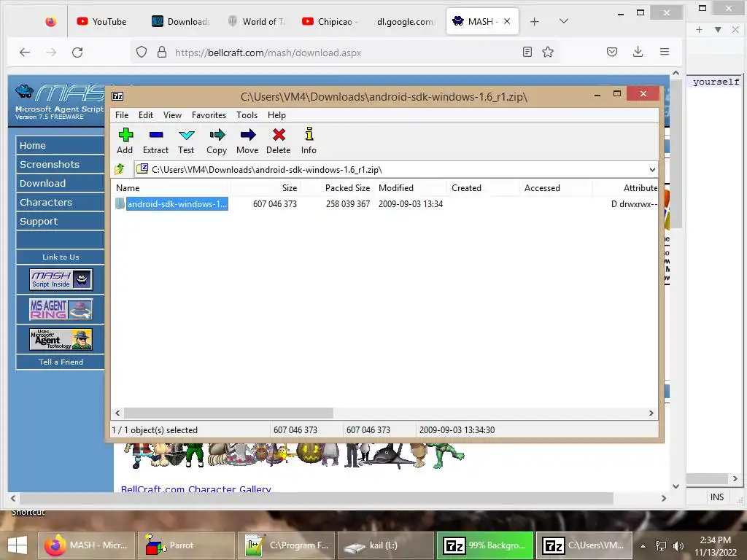Click into the 7-Zip archive path field
Viewport: 747px width, 560px height.
[391, 169]
